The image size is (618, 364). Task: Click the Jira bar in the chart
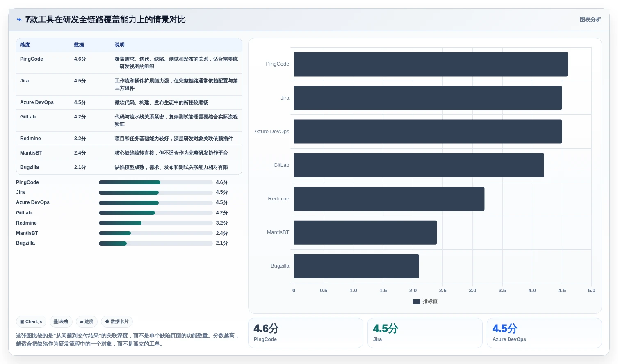(x=428, y=98)
